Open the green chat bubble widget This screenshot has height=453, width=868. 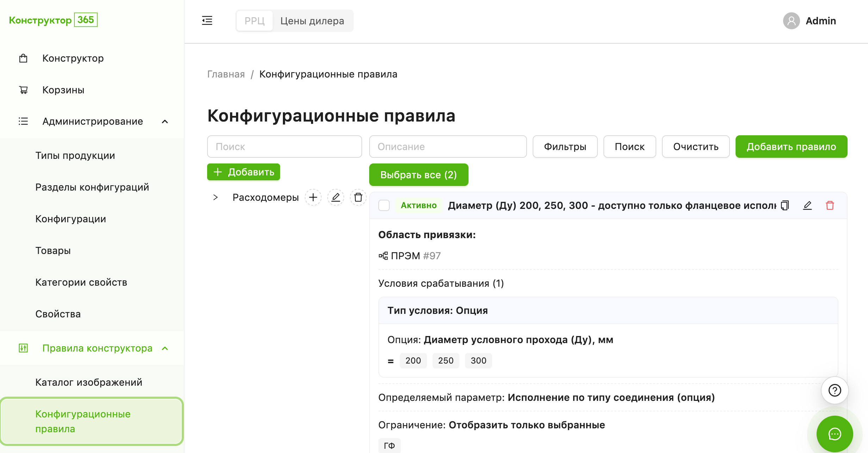[835, 434]
